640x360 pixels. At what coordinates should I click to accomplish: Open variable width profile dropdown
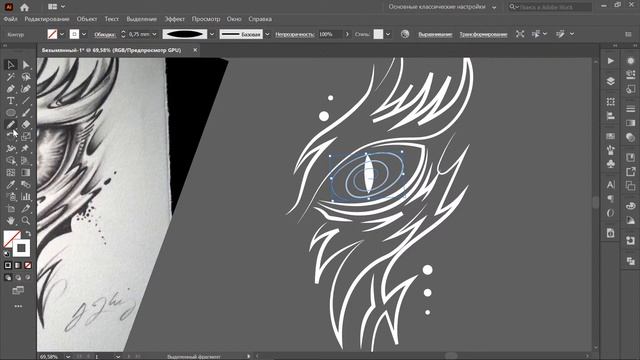point(212,34)
